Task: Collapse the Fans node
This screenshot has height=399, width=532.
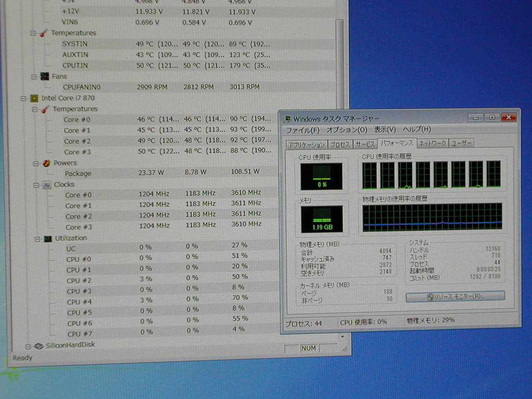Action: pyautogui.click(x=34, y=76)
